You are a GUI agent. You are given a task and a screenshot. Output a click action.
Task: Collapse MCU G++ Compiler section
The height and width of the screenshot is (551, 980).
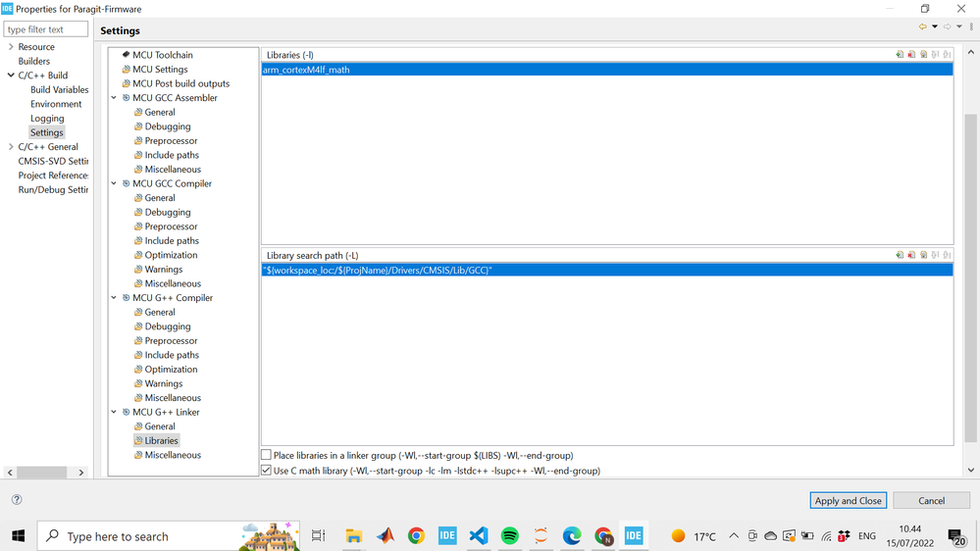point(114,297)
